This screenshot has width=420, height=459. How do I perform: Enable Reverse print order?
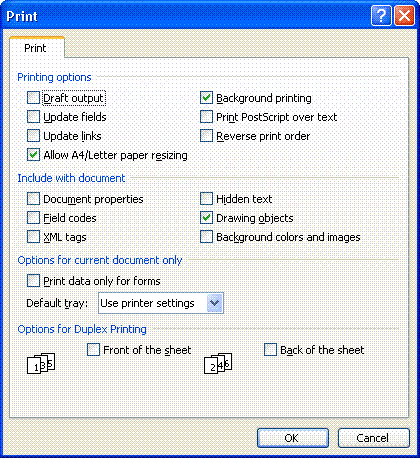click(x=206, y=136)
